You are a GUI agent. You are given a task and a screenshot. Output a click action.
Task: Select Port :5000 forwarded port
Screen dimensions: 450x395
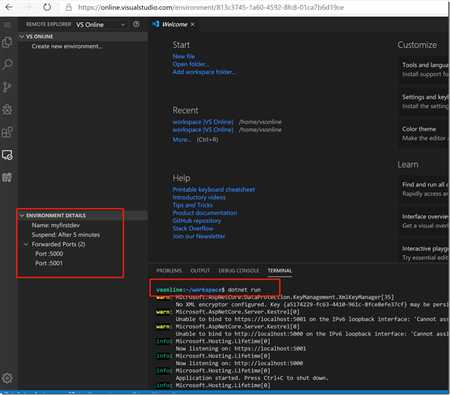pyautogui.click(x=49, y=254)
